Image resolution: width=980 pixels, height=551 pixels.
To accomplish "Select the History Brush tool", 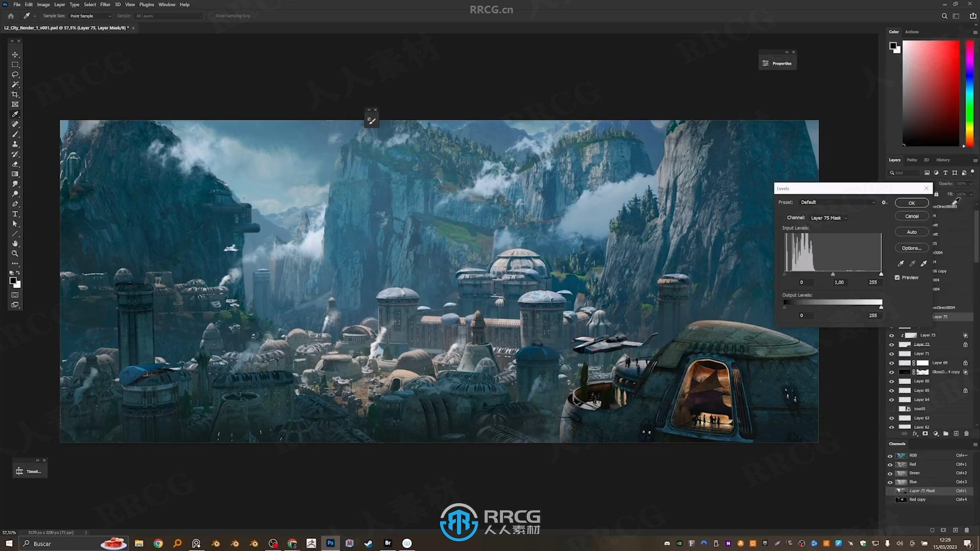I will [x=15, y=154].
